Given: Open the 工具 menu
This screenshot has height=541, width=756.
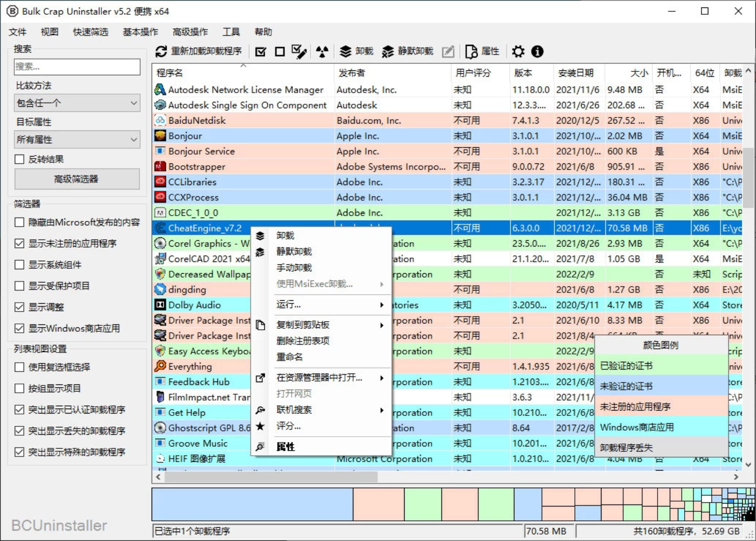Looking at the screenshot, I should point(231,32).
